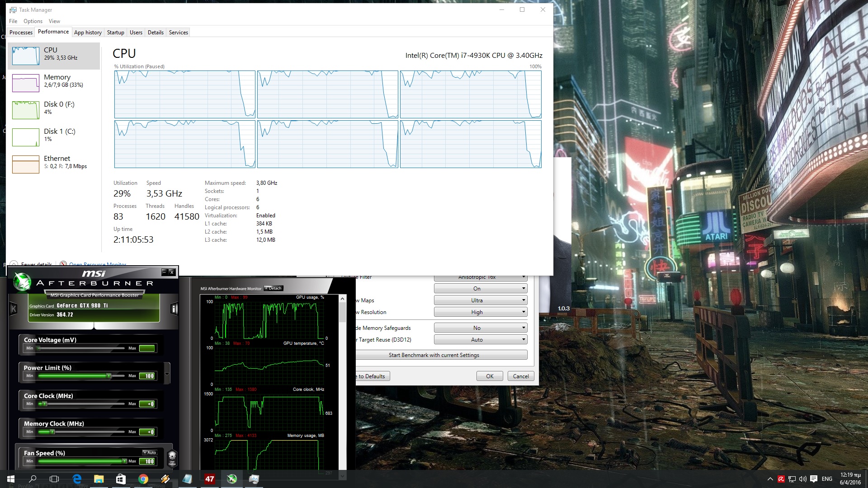Switch to the Processes tab
Image resolution: width=868 pixels, height=488 pixels.
(21, 33)
